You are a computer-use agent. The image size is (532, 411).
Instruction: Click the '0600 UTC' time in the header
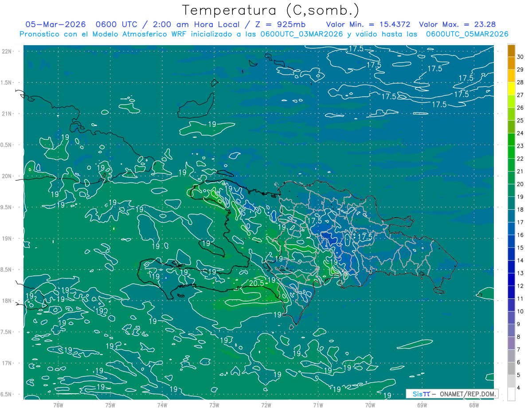(117, 24)
